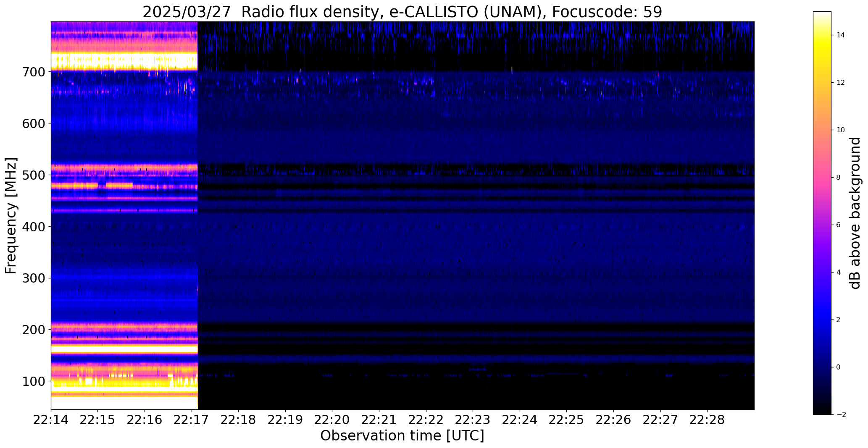
Task: Click the colorbar tick value 0
Action: tap(839, 367)
